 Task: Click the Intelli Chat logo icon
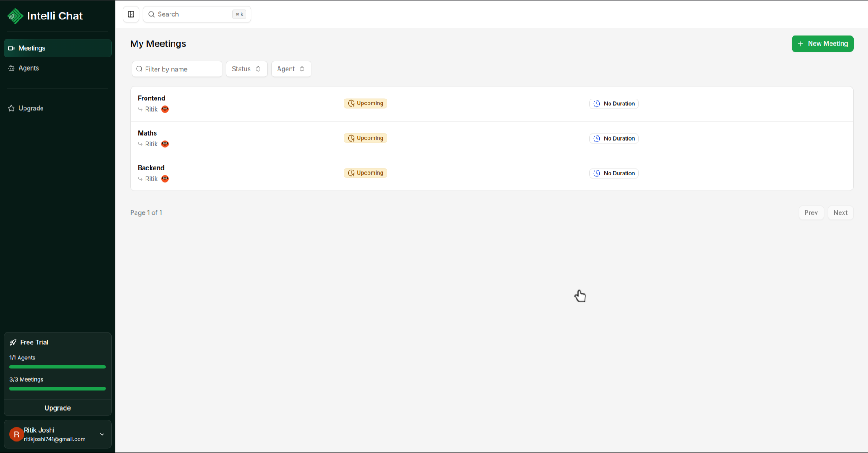coord(15,16)
